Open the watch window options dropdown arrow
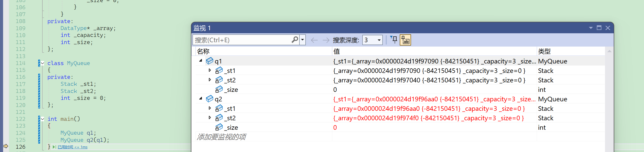The width and height of the screenshot is (644, 152). coord(591,28)
